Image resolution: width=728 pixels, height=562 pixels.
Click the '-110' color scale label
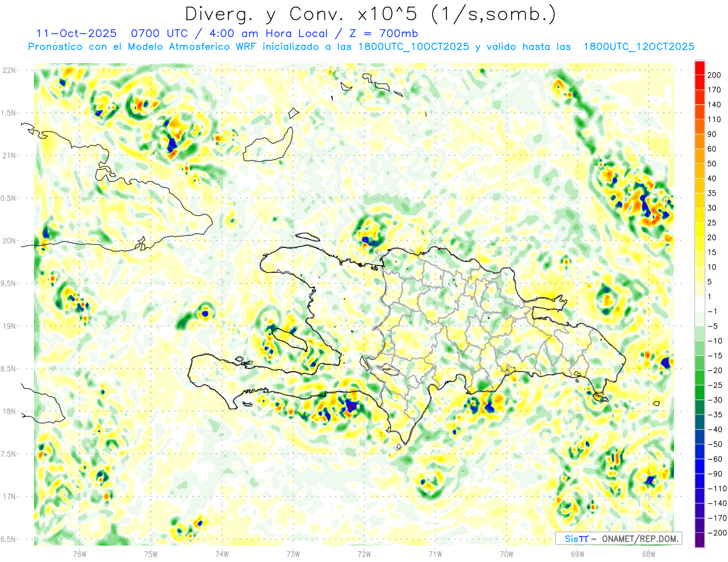[x=716, y=488]
